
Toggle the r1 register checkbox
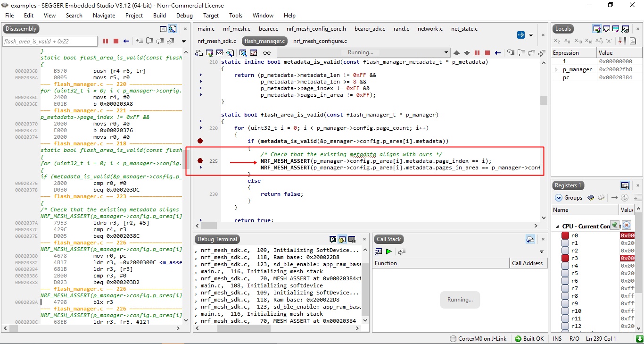565,243
